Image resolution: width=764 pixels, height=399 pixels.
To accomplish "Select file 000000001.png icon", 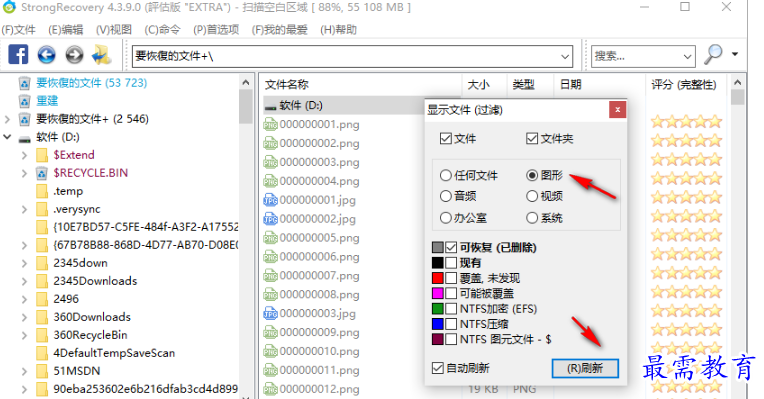I will click(270, 125).
